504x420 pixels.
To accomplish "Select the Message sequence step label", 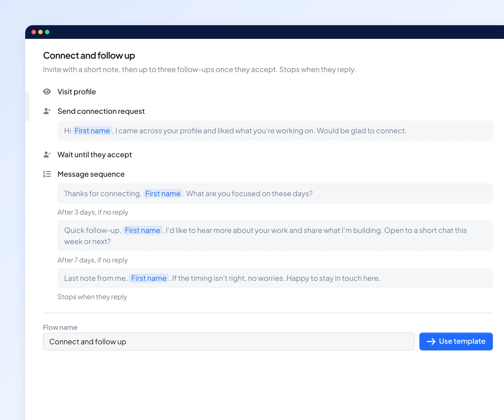I will coord(91,174).
